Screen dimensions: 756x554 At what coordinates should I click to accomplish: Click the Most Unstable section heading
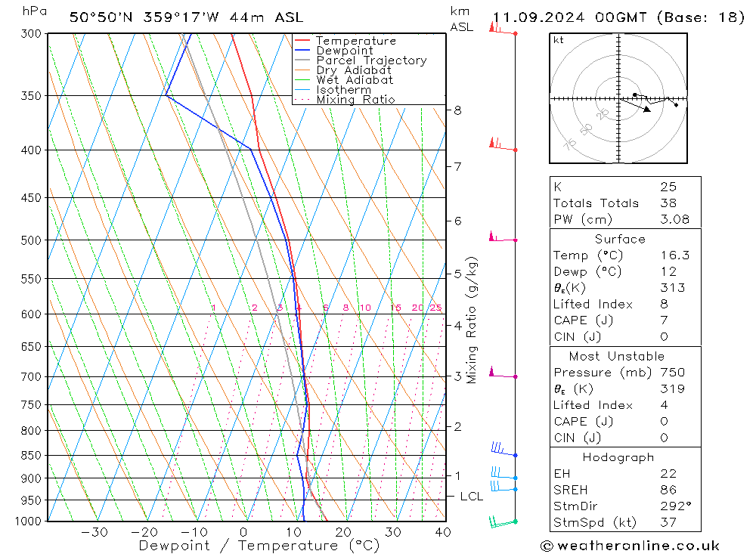(x=617, y=356)
